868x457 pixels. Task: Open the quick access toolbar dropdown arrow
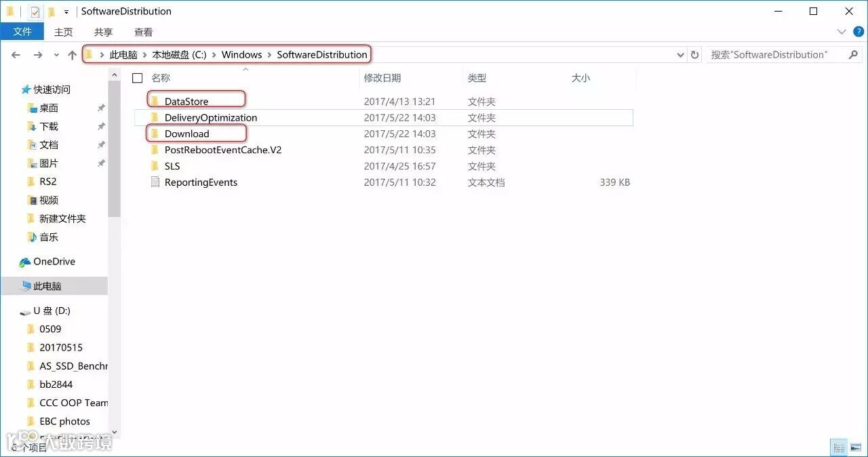point(66,12)
